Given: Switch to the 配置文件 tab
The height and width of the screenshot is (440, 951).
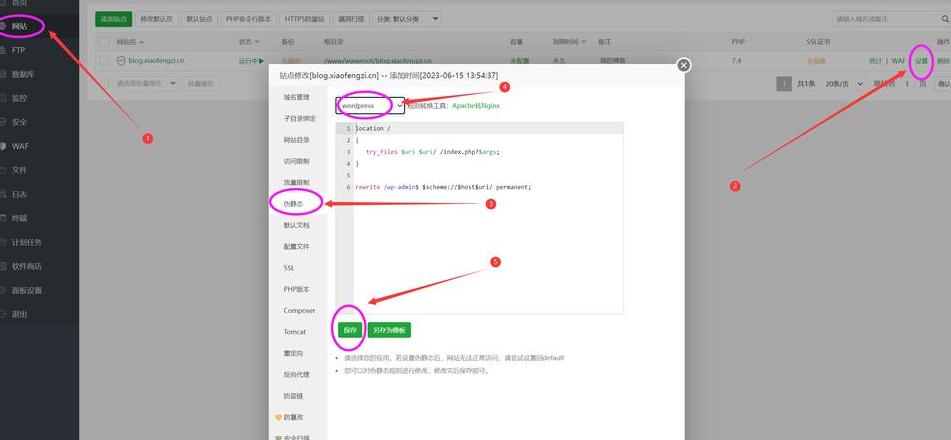Looking at the screenshot, I should (x=297, y=246).
